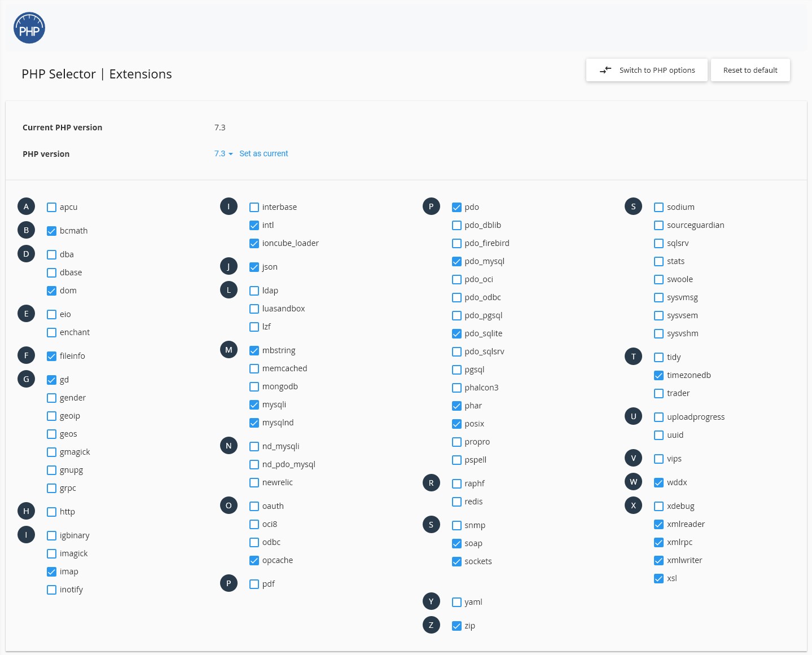Enable the imagick extension checkbox
812x655 pixels.
pyautogui.click(x=51, y=553)
